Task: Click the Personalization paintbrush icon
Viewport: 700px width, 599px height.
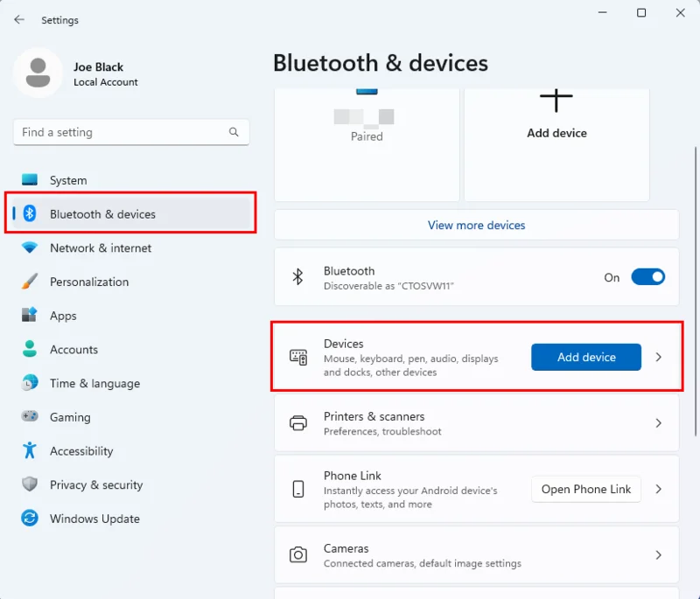Action: click(30, 282)
